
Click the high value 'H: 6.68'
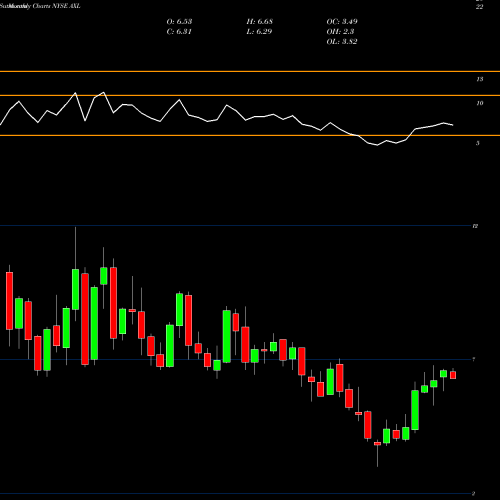coord(260,21)
